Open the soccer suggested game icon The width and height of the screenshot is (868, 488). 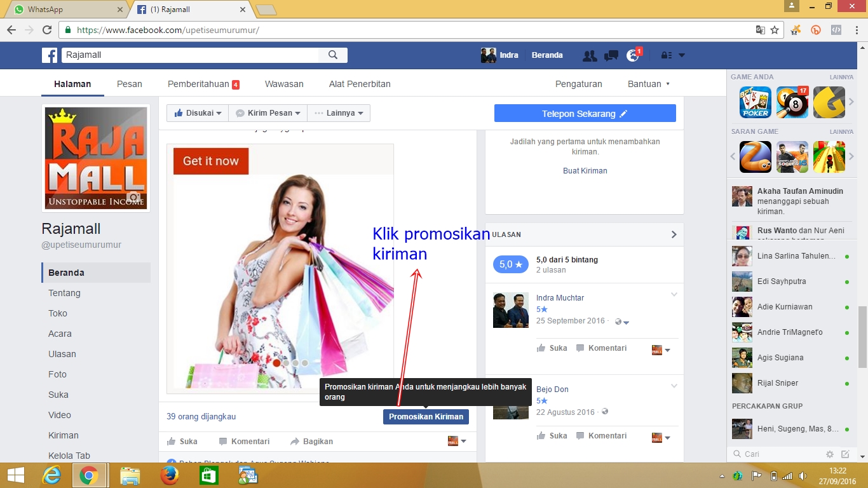pyautogui.click(x=792, y=157)
